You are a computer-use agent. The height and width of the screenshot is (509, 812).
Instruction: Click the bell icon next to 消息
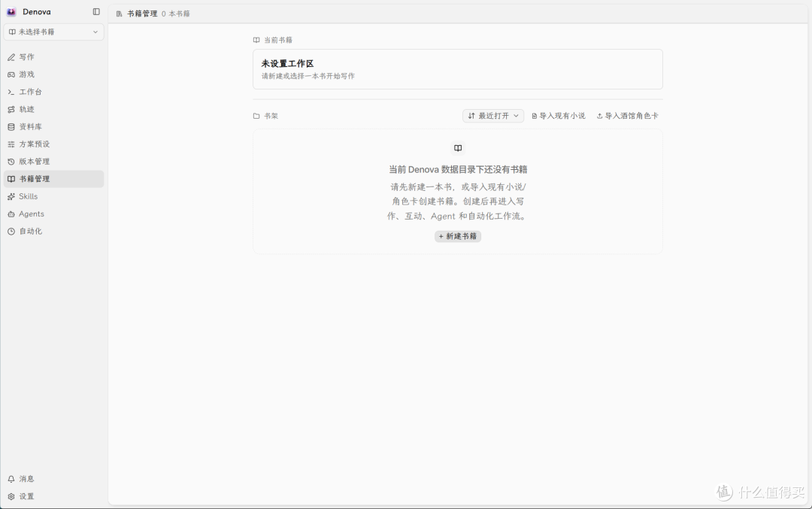(x=11, y=479)
